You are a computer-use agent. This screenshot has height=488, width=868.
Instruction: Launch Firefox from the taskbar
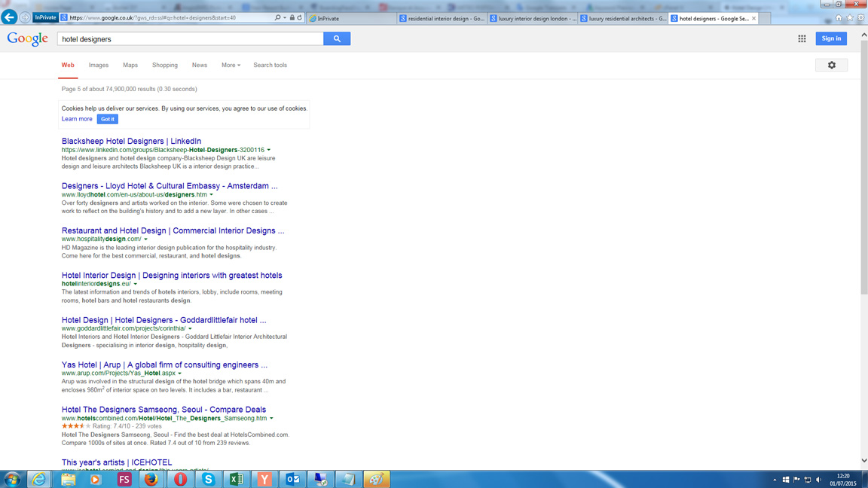(x=151, y=479)
